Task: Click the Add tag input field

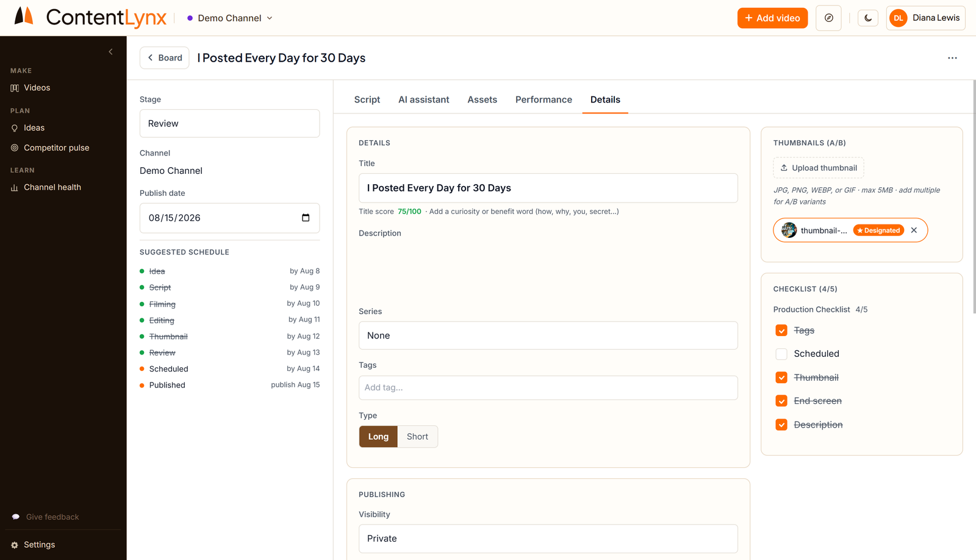Action: (x=548, y=388)
